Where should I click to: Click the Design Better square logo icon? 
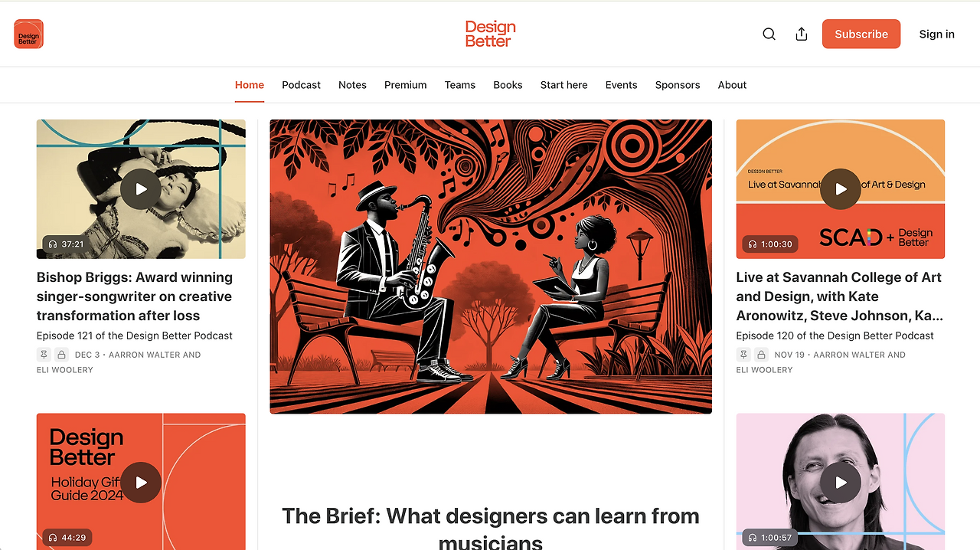click(x=28, y=34)
